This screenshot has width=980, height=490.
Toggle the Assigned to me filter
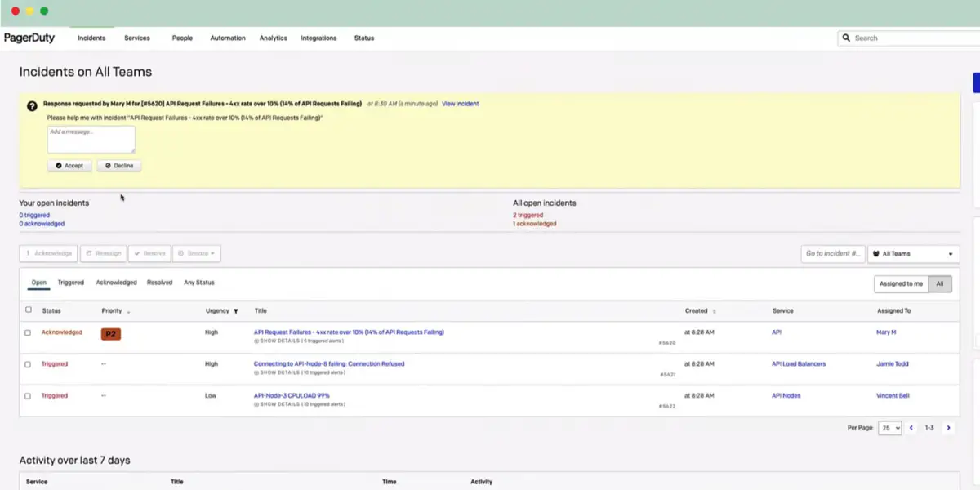(x=902, y=283)
